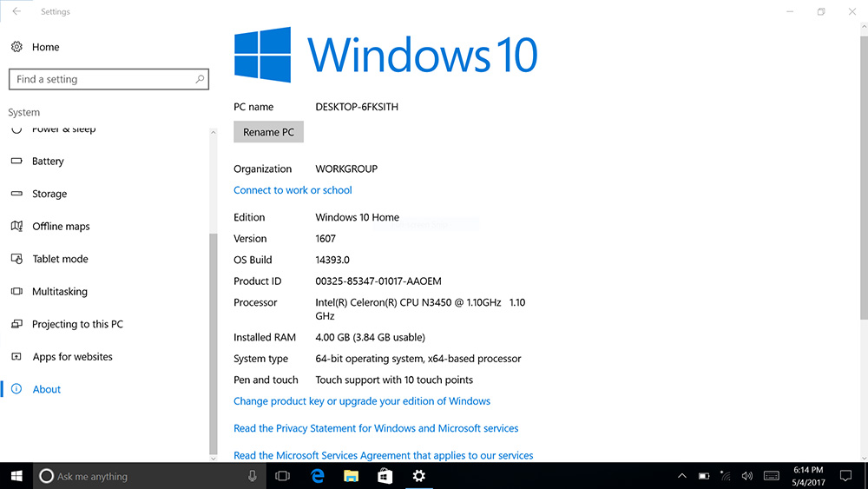Click the volume speaker tray icon

click(x=747, y=476)
